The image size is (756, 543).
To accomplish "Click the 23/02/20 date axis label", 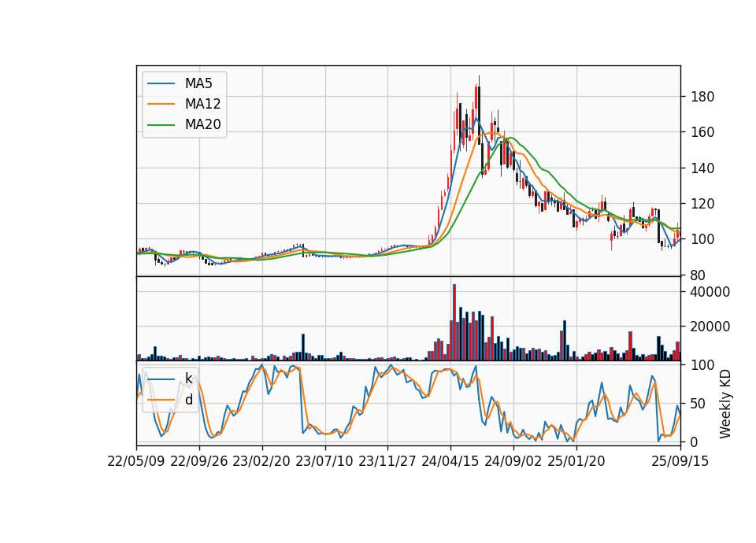I will point(261,461).
